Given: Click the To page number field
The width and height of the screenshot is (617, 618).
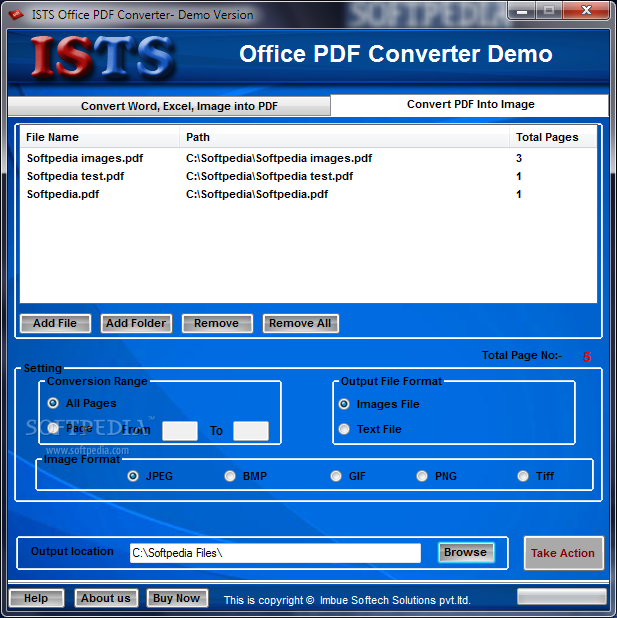Looking at the screenshot, I should click(x=251, y=431).
